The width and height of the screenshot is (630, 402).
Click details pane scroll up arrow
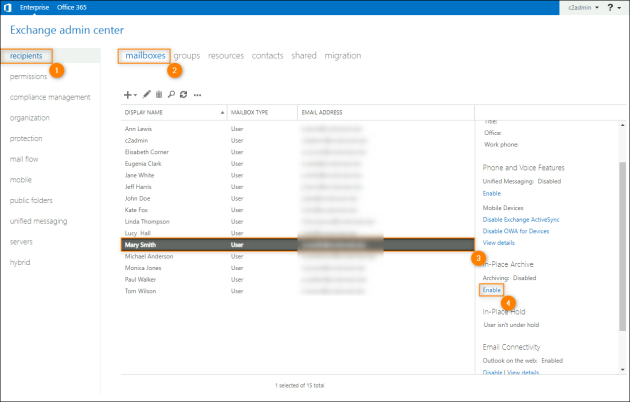coord(622,125)
